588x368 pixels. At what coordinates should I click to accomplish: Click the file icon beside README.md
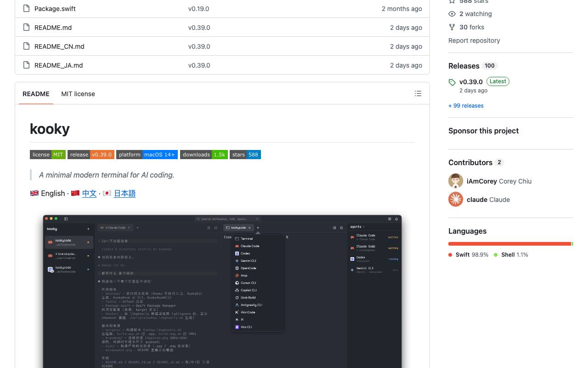click(x=26, y=27)
